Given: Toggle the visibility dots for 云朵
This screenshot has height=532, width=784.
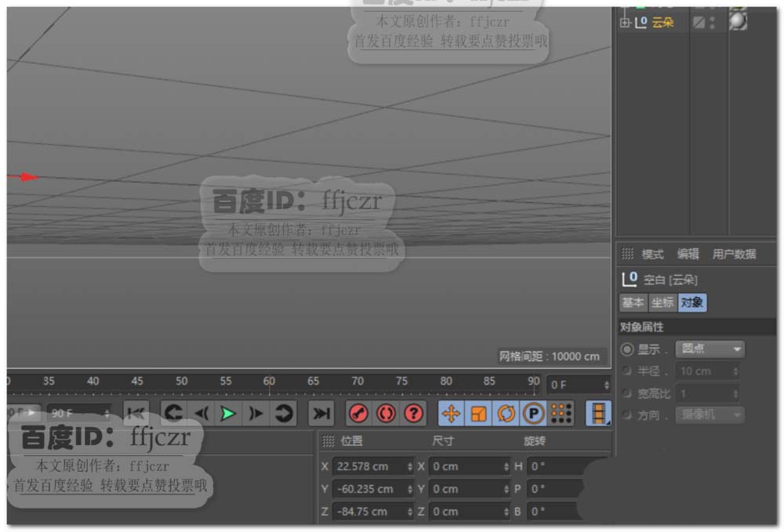Looking at the screenshot, I should [x=713, y=23].
